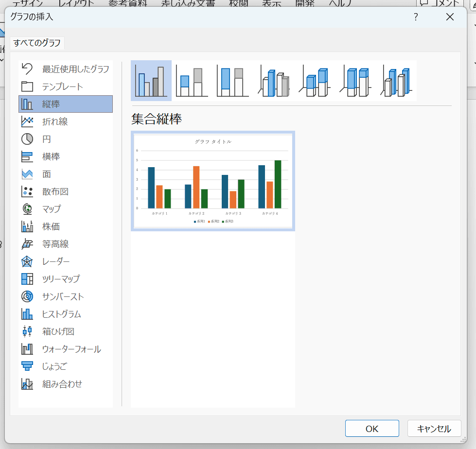Image resolution: width=476 pixels, height=449 pixels.
Task: Select the 3-D column subtype icon
Action: pyautogui.click(x=396, y=81)
